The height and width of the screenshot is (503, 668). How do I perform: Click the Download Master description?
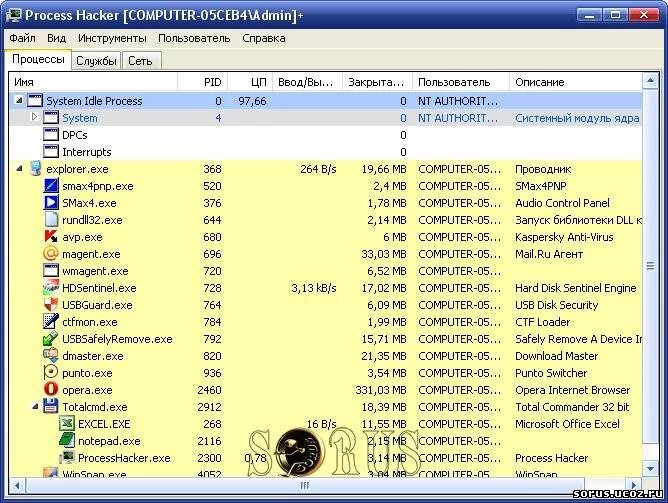coord(556,356)
